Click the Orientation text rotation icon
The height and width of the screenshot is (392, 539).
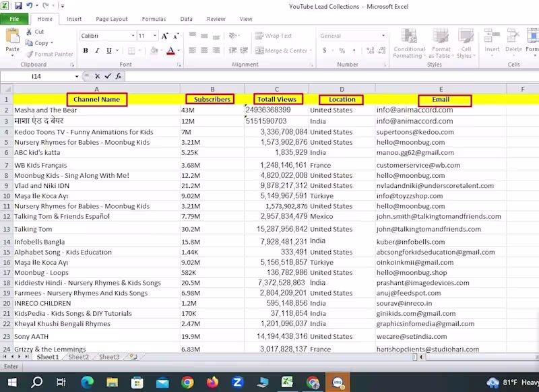(232, 36)
